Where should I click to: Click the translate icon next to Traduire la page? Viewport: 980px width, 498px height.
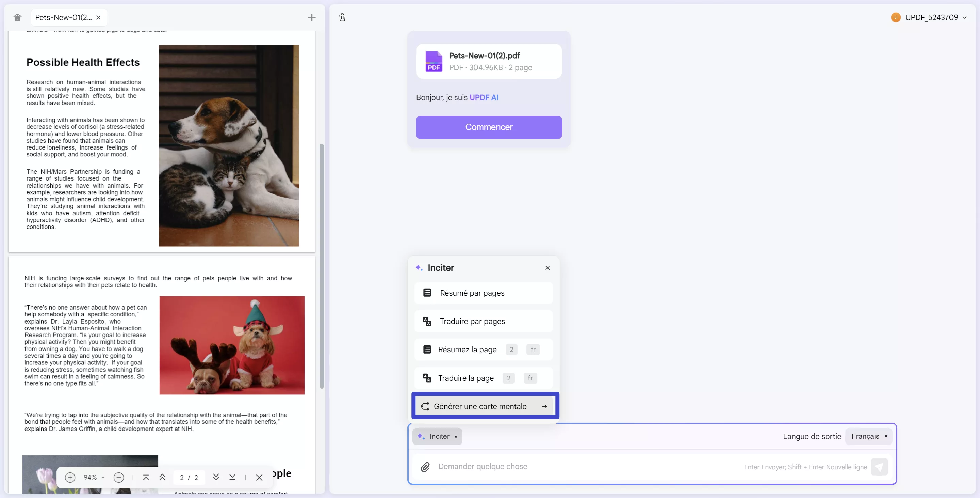[x=427, y=378]
